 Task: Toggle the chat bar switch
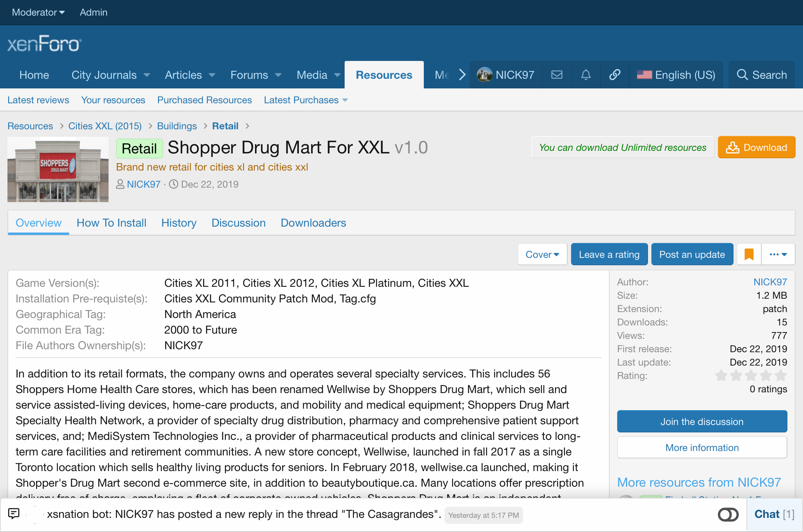point(728,515)
